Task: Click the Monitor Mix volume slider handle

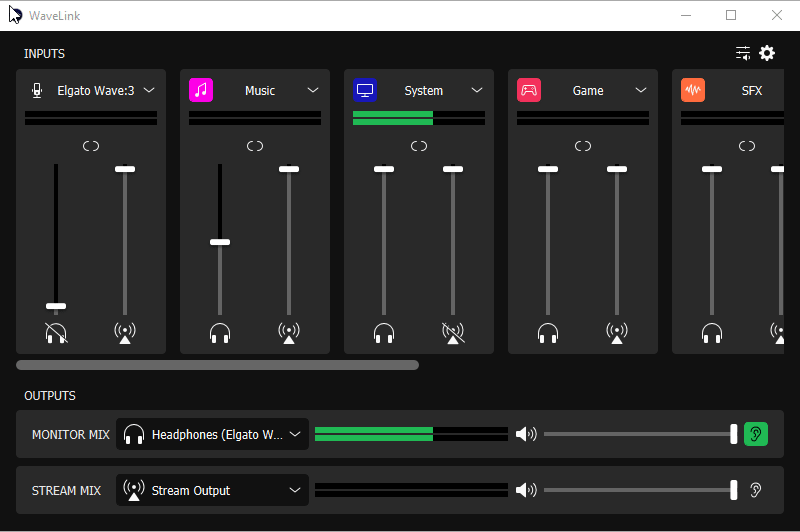Action: coord(734,434)
